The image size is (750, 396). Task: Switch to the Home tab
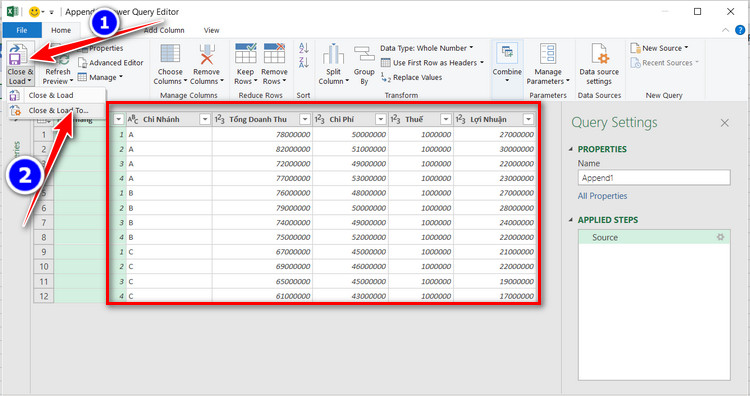61,30
